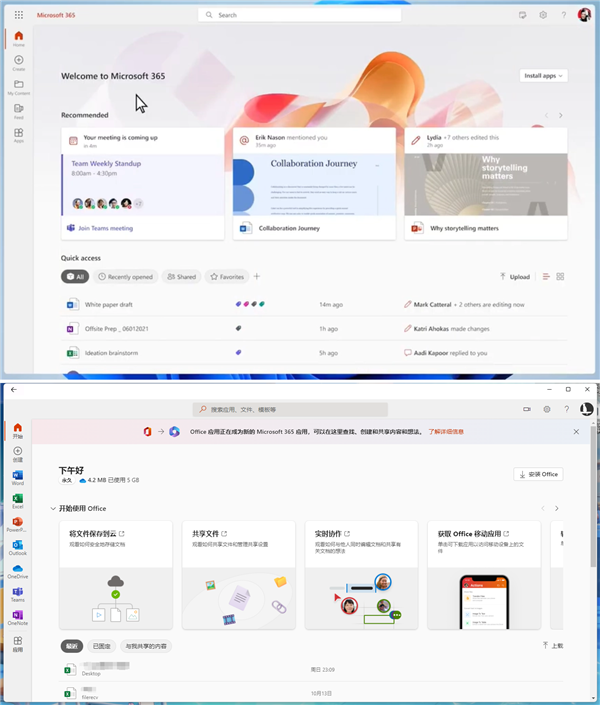Image resolution: width=600 pixels, height=705 pixels.
Task: Select the All quick access filter
Action: click(75, 277)
